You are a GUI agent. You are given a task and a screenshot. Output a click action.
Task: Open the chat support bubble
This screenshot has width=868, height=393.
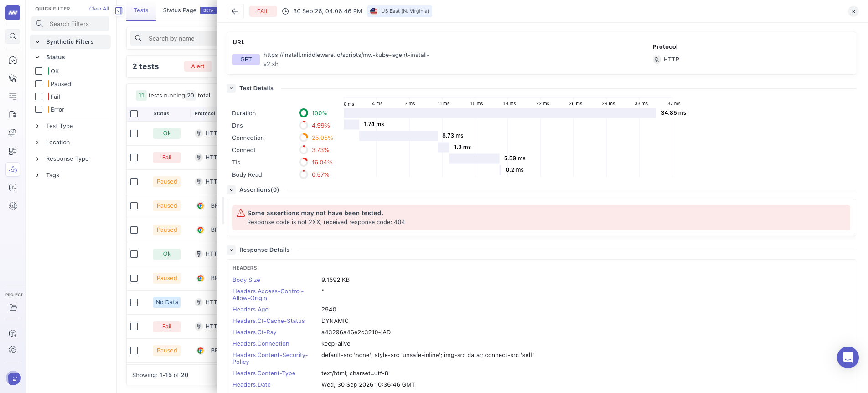[x=848, y=357]
